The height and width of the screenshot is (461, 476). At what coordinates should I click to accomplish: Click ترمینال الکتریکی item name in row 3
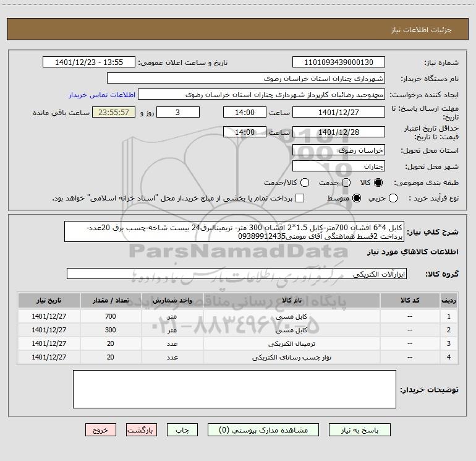(291, 343)
